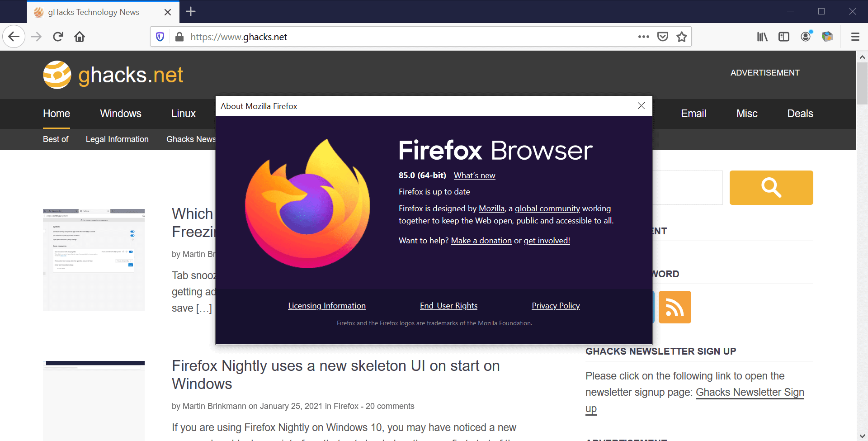
Task: Open the Misc menu section
Action: point(747,114)
